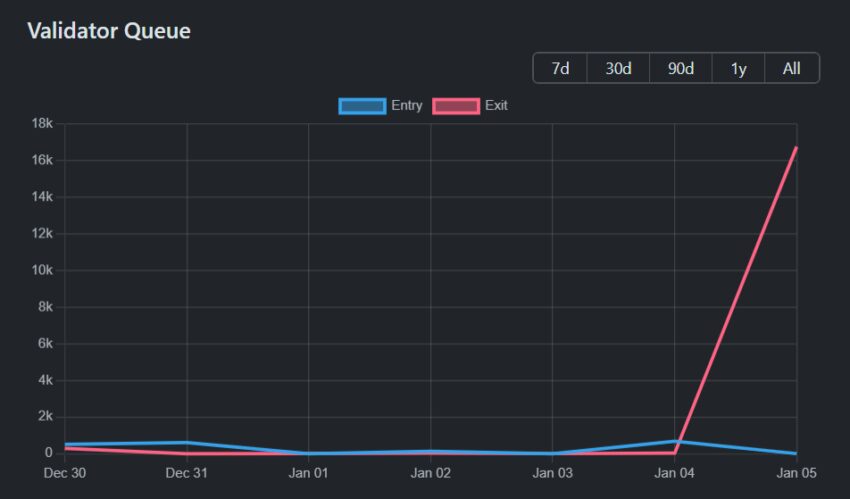Viewport: 850px width, 499px height.
Task: Click the 10k y-axis label
Action: (x=42, y=270)
